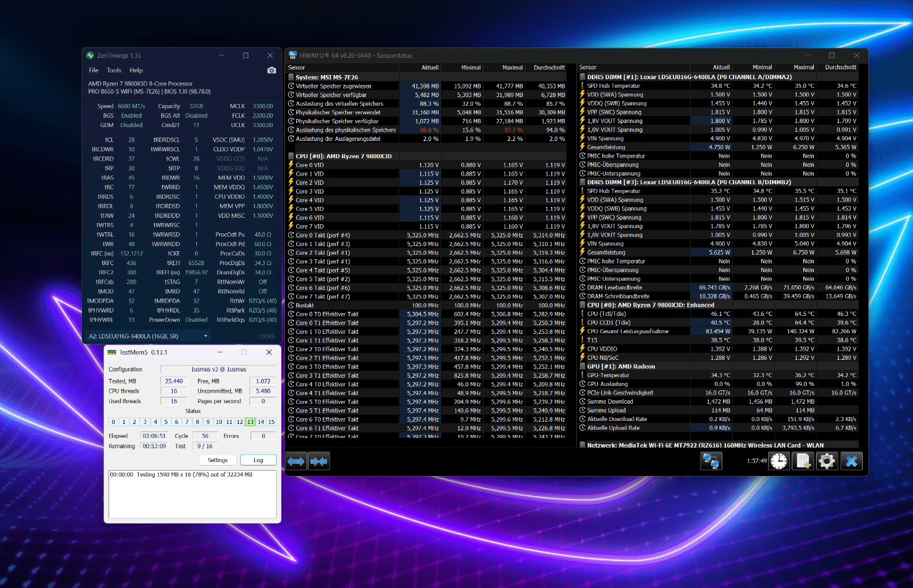Image resolution: width=913 pixels, height=588 pixels.
Task: Click the clock icon to reset elapsed timer
Action: click(779, 461)
